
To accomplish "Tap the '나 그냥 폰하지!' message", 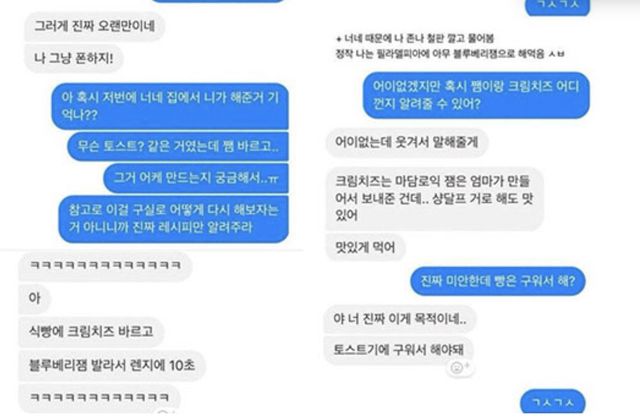I will point(74,58).
